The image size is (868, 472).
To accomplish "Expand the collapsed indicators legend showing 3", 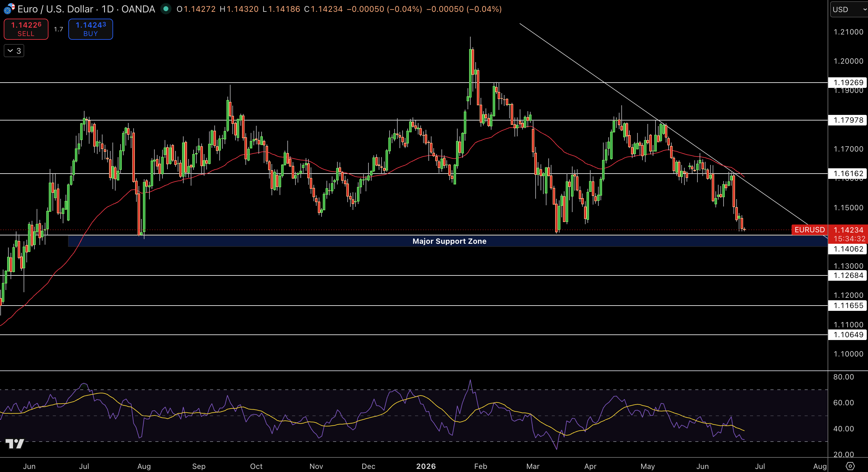I will pos(14,51).
